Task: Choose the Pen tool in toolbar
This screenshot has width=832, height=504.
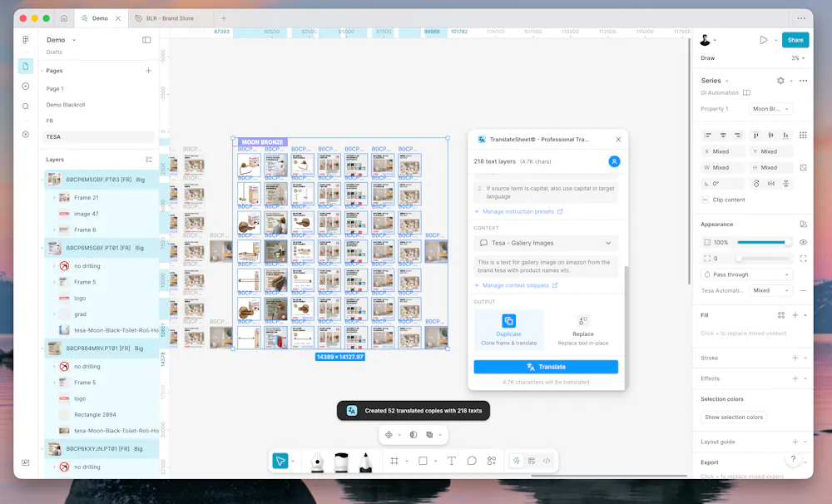Action: (317, 462)
